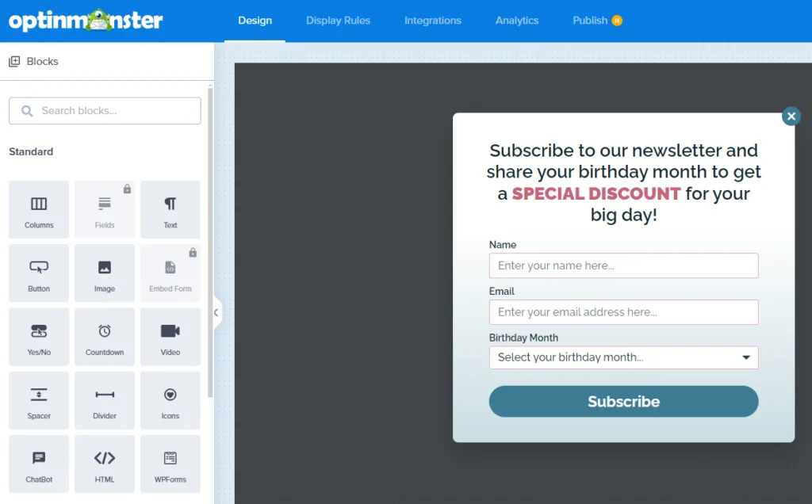812x504 pixels.
Task: Select the popup headline text
Action: [623, 183]
